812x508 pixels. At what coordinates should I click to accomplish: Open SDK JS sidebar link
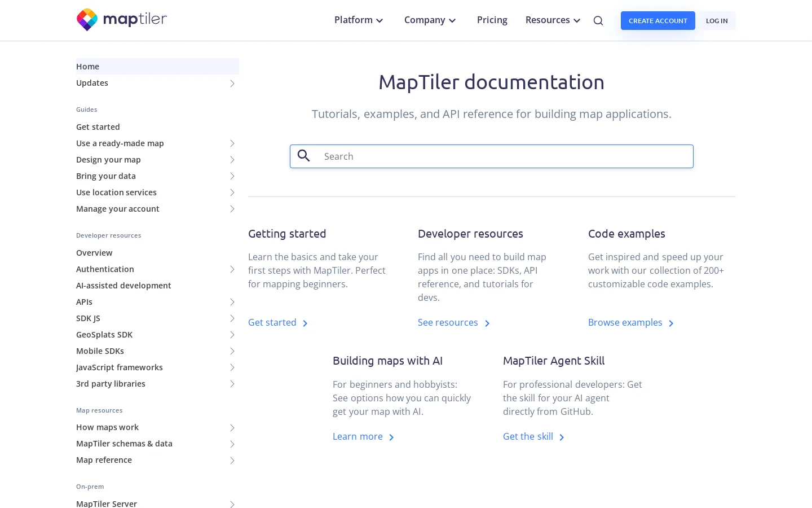point(88,318)
